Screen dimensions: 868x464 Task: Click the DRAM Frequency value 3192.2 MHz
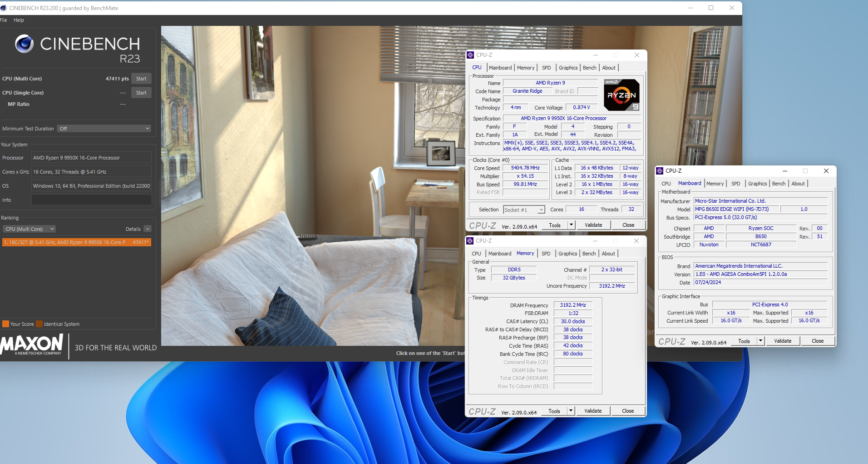(573, 305)
